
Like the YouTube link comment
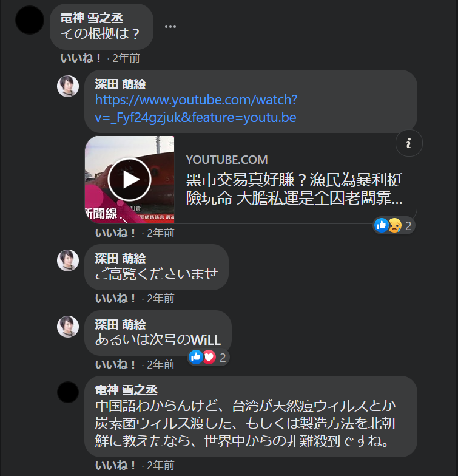(115, 233)
